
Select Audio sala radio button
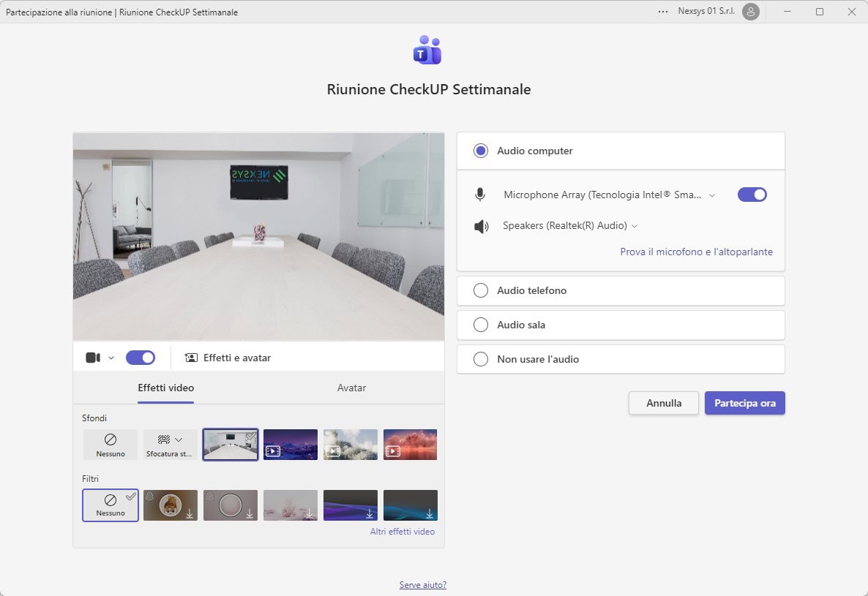(x=481, y=325)
